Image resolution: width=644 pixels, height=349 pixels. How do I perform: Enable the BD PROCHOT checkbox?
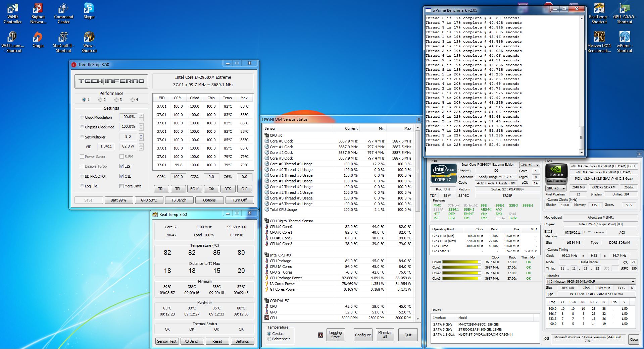pyautogui.click(x=82, y=176)
